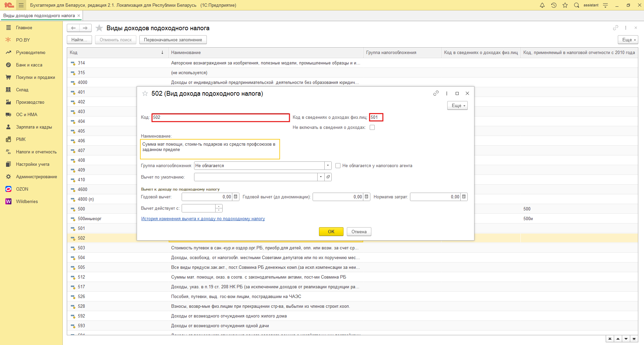Open selected Вычет по умолчанию item
This screenshot has width=644, height=345.
click(328, 177)
